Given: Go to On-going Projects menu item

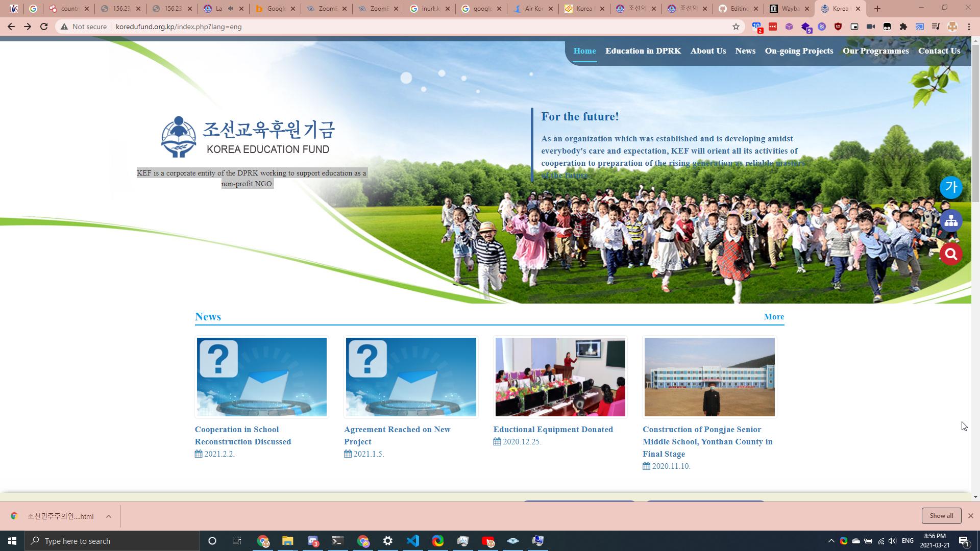Looking at the screenshot, I should 798,51.
